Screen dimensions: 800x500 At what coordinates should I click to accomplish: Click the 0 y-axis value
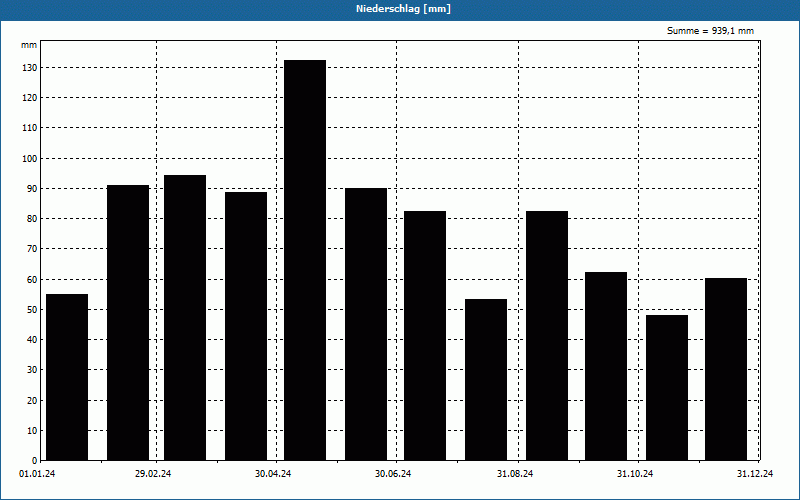click(34, 461)
